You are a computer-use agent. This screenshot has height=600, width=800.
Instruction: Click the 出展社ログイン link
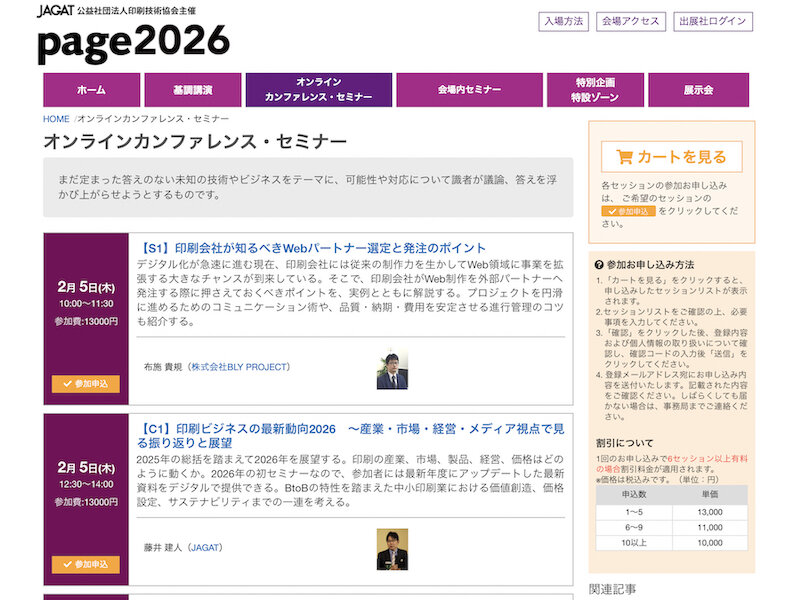click(x=712, y=21)
